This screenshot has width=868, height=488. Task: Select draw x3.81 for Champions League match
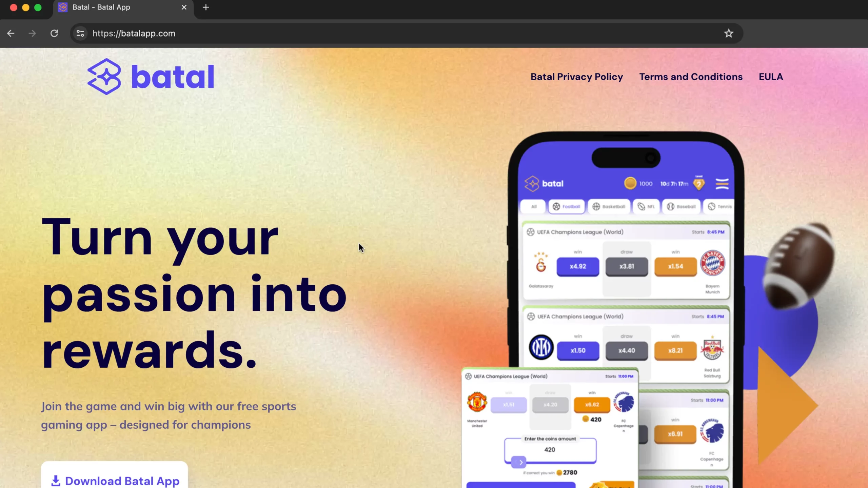coord(626,266)
